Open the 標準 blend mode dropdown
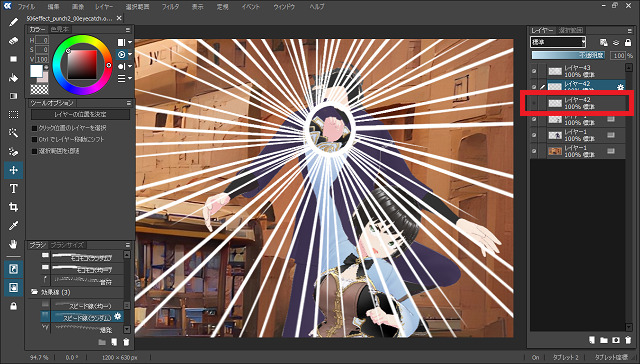Screen dimensions: 640x364 tap(558, 42)
